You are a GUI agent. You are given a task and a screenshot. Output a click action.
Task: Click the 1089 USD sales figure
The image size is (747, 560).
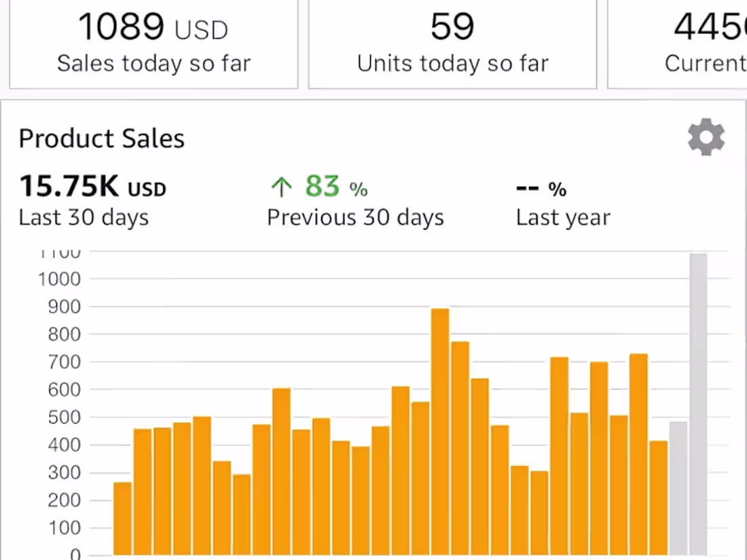pos(153,28)
